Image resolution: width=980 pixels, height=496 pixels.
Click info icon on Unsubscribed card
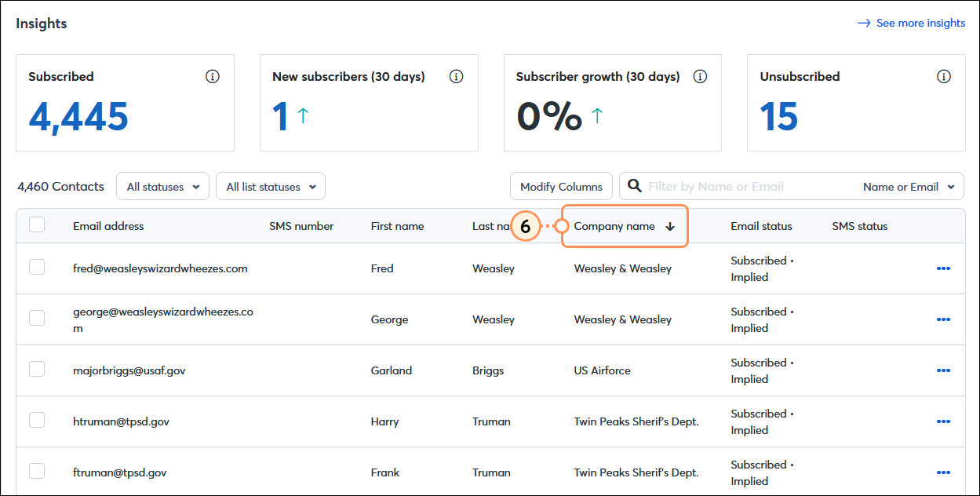coord(944,76)
